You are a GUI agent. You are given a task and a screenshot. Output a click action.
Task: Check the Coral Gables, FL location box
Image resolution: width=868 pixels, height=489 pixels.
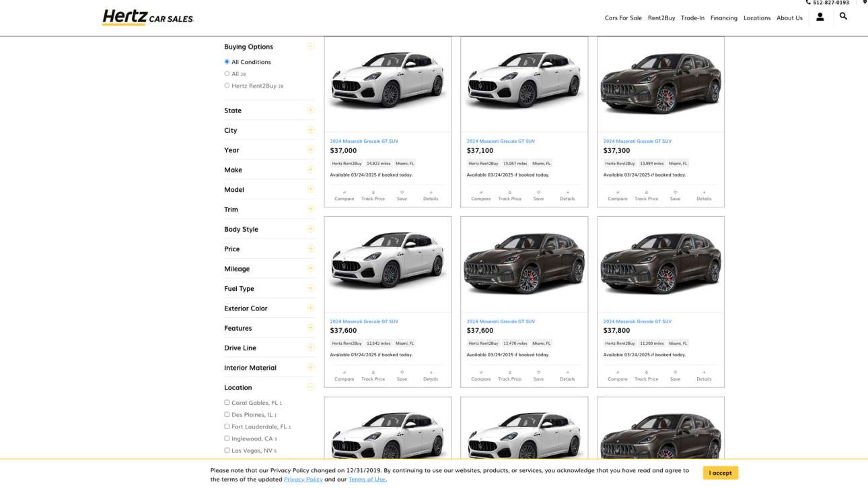[227, 403]
